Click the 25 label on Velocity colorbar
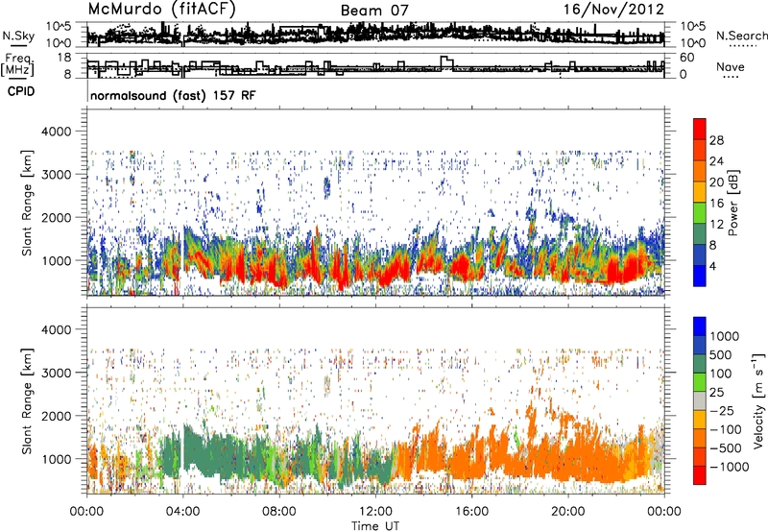Viewport: 768px width, 532px height. point(716,392)
